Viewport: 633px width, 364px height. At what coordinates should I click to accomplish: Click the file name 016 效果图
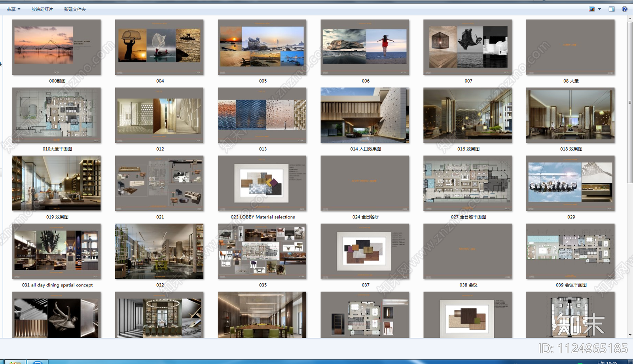click(468, 149)
